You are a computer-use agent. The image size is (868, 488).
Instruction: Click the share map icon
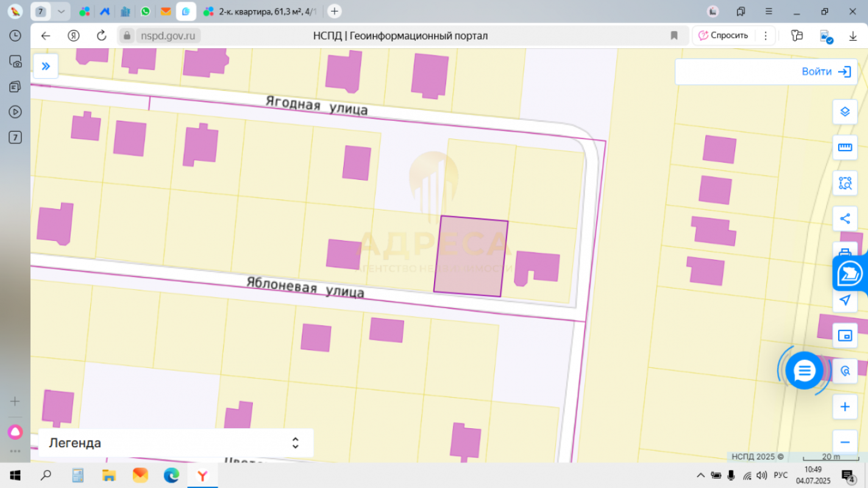pyautogui.click(x=845, y=218)
